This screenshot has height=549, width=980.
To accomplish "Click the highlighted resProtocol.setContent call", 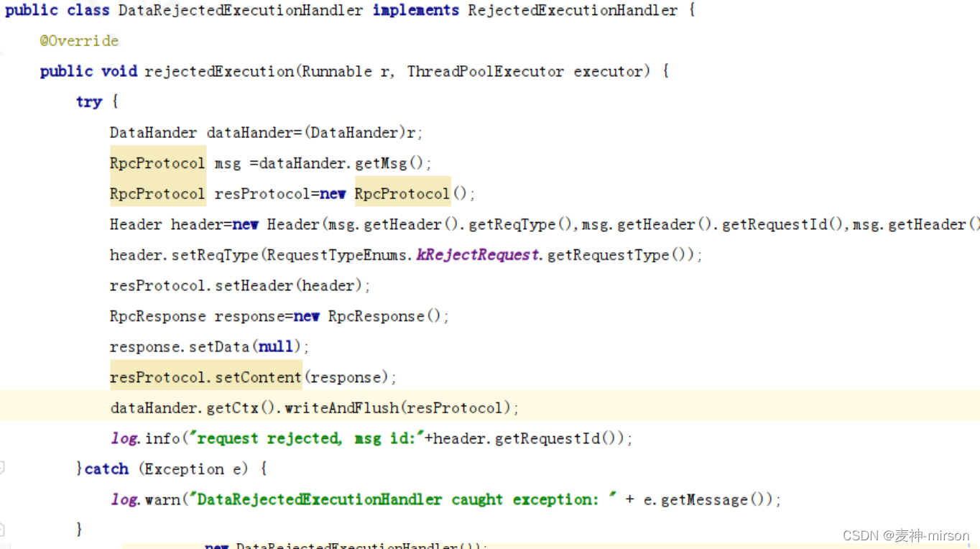I will 205,377.
